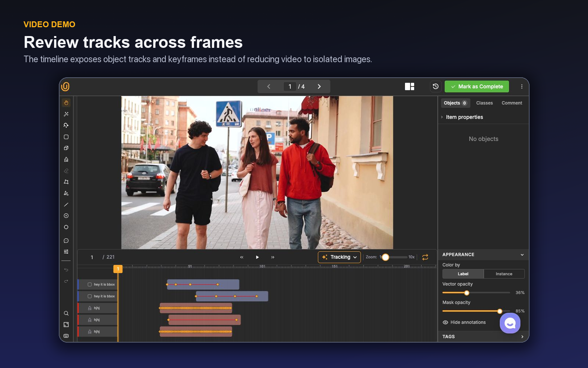
Task: Set Color by to Label
Action: 463,274
